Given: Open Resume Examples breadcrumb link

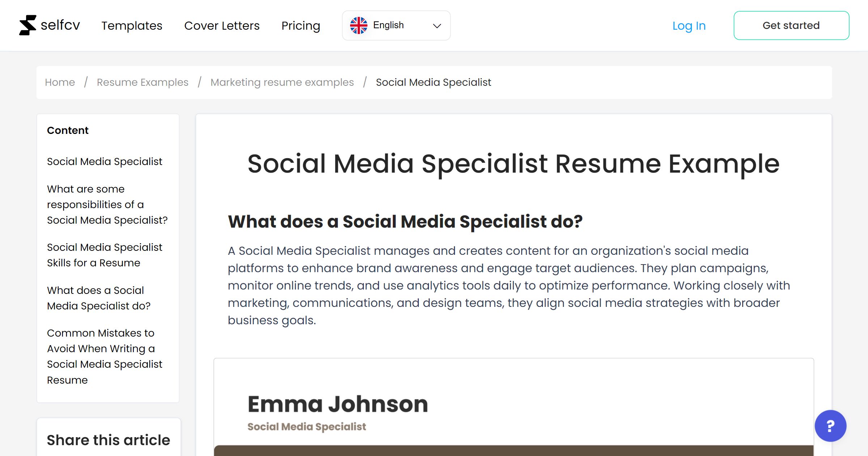Looking at the screenshot, I should pos(142,82).
